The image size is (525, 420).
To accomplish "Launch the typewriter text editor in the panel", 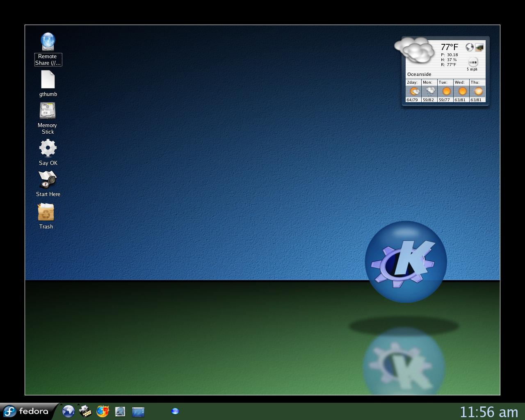I will 85,411.
